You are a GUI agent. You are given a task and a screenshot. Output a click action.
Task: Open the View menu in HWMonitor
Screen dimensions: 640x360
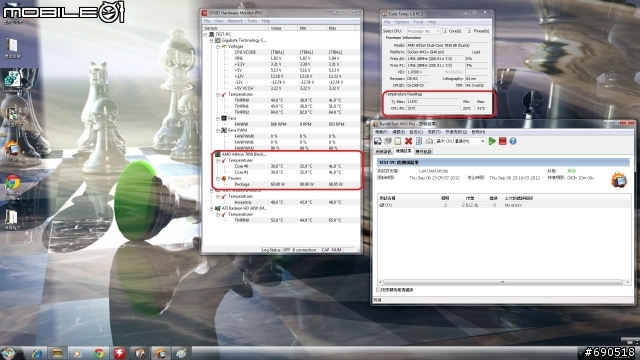tap(219, 21)
